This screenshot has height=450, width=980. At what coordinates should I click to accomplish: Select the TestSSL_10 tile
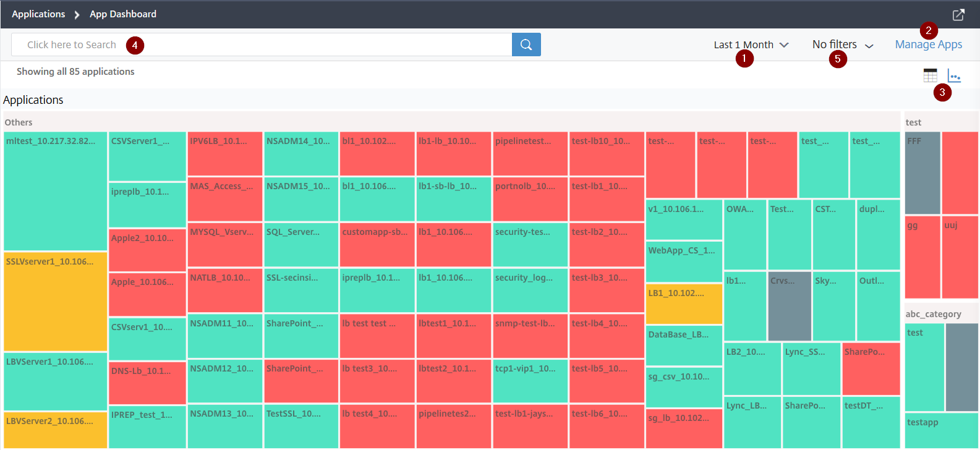[301, 426]
